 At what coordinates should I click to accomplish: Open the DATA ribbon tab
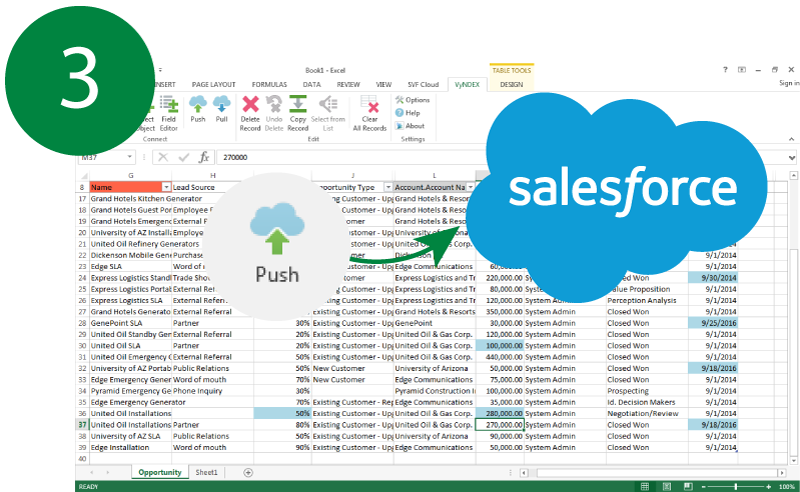[x=312, y=85]
